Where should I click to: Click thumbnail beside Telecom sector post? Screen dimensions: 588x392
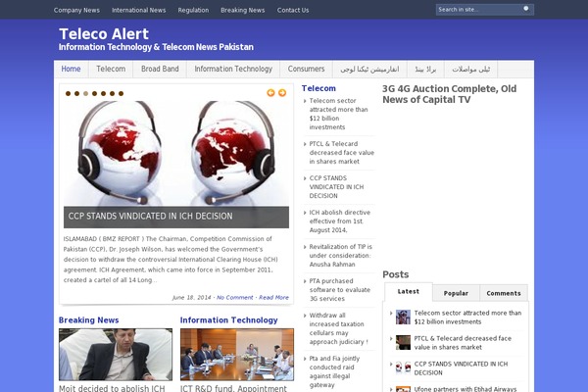tap(403, 317)
